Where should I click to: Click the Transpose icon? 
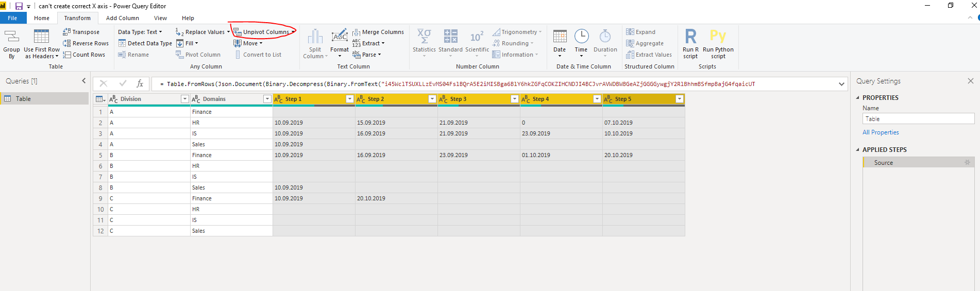click(66, 32)
